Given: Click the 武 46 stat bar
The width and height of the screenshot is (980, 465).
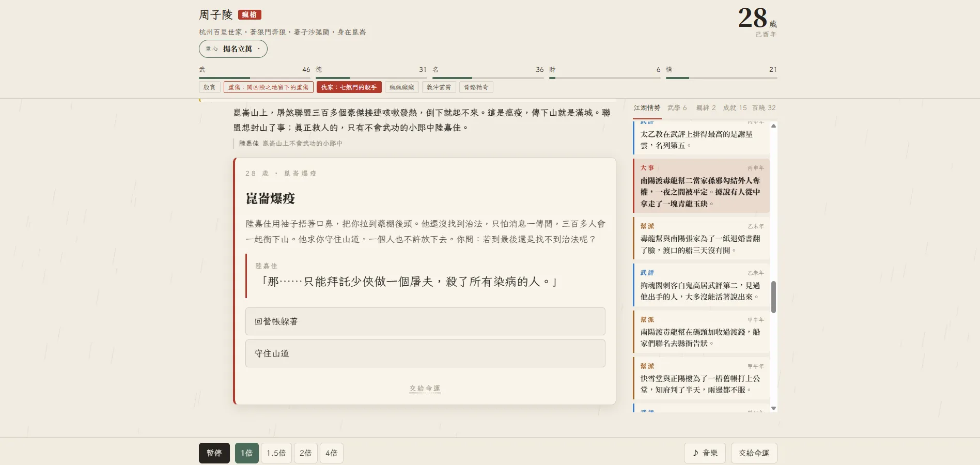Looking at the screenshot, I should tap(255, 72).
